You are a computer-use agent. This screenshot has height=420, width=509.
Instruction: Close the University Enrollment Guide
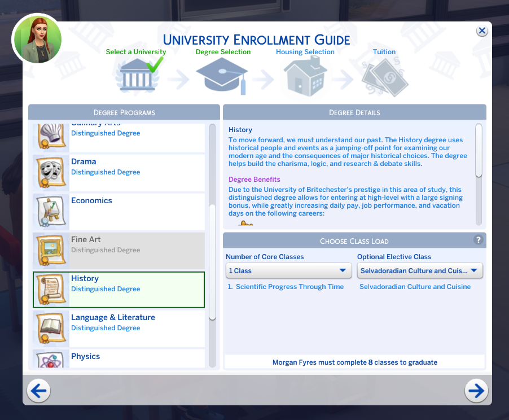coord(482,31)
